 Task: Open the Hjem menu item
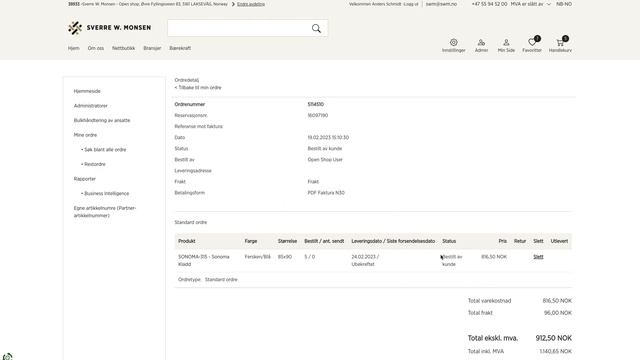coord(73,48)
